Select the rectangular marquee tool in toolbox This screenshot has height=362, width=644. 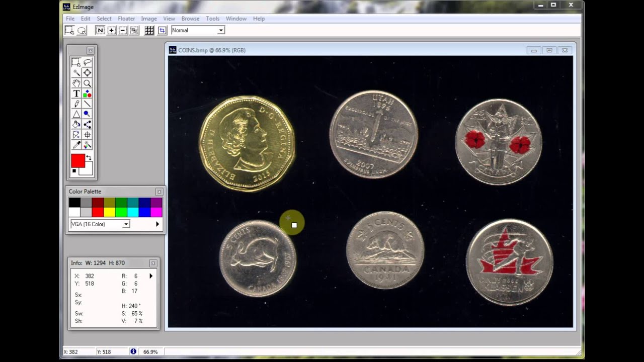[x=76, y=62]
